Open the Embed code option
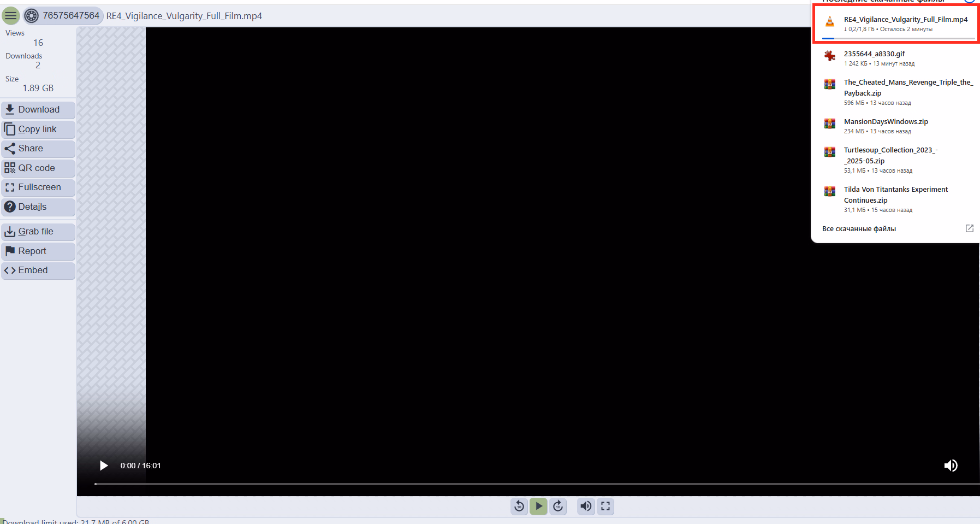 coord(38,270)
